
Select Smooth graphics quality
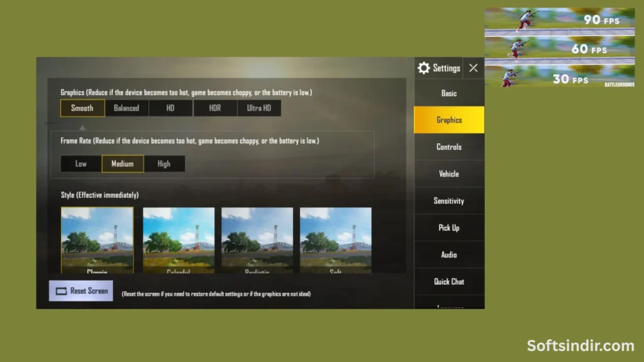coord(82,107)
